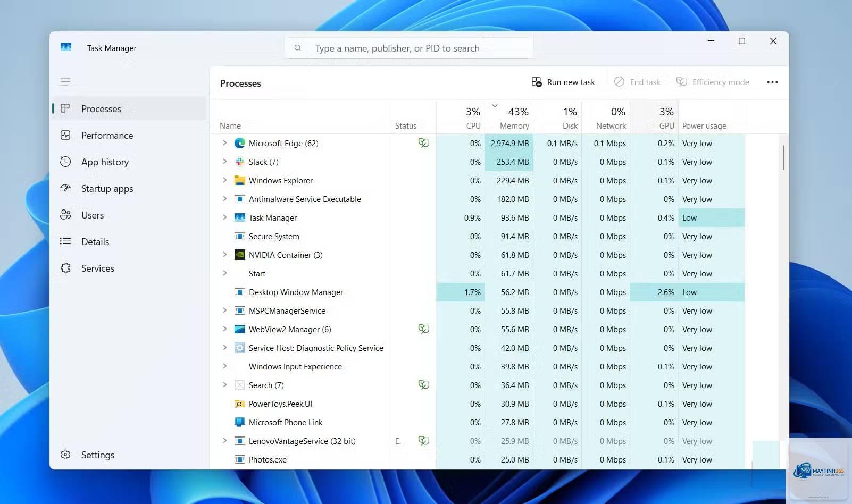This screenshot has height=504, width=852.
Task: Expand Antimalware Service Executable row
Action: tap(224, 199)
